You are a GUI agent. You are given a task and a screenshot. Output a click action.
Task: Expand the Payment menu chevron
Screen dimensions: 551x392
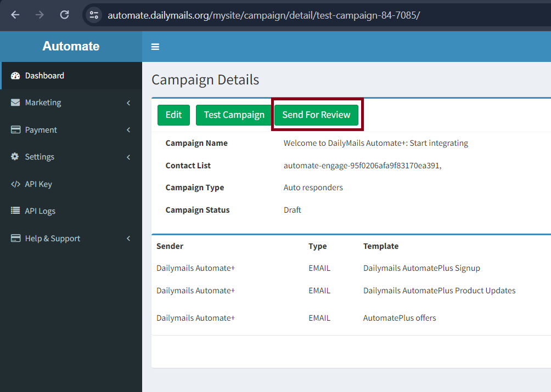tap(128, 130)
